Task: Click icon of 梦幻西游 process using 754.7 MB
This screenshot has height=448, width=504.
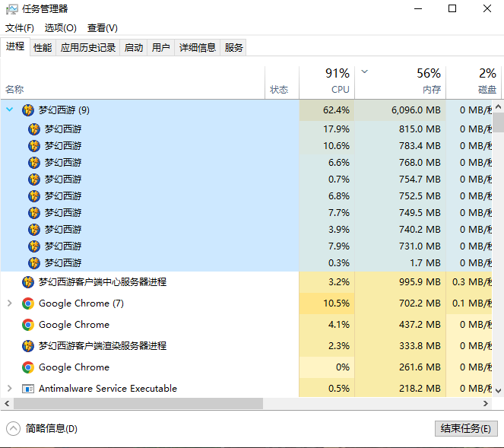Action: pyautogui.click(x=34, y=180)
